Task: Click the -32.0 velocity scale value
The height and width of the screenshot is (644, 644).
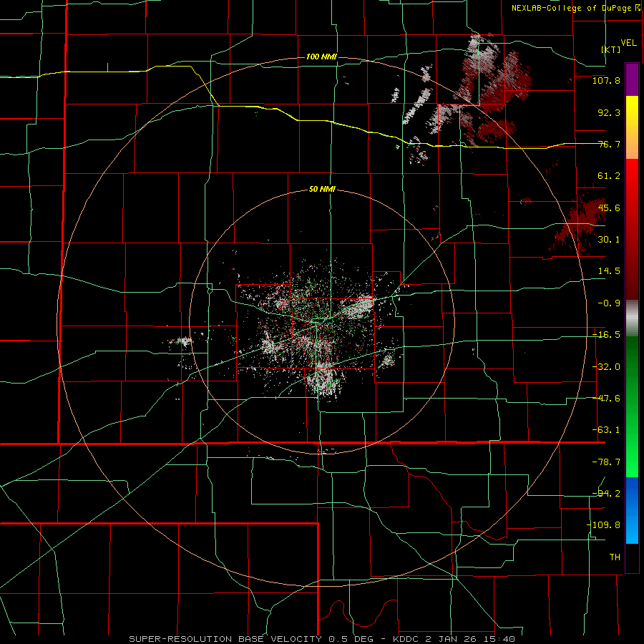Action: (606, 367)
